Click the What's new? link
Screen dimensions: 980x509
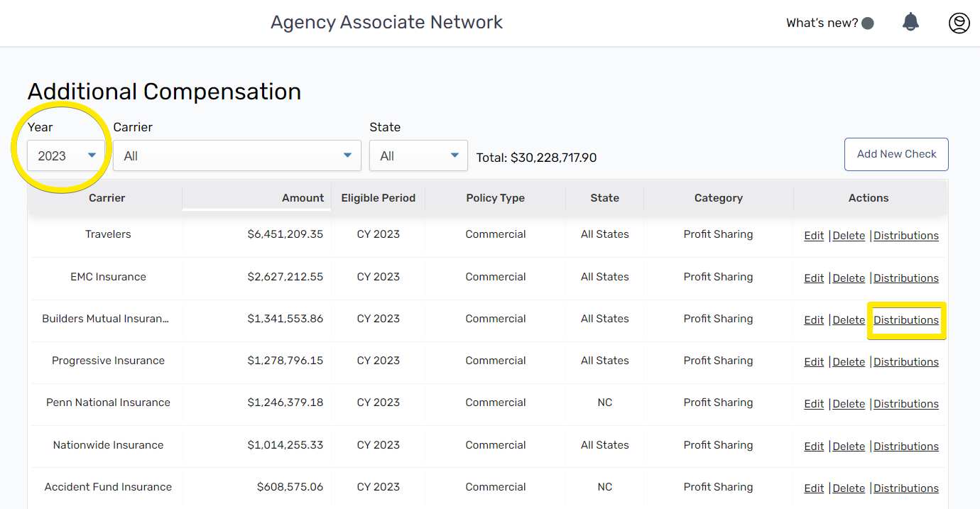click(x=822, y=23)
